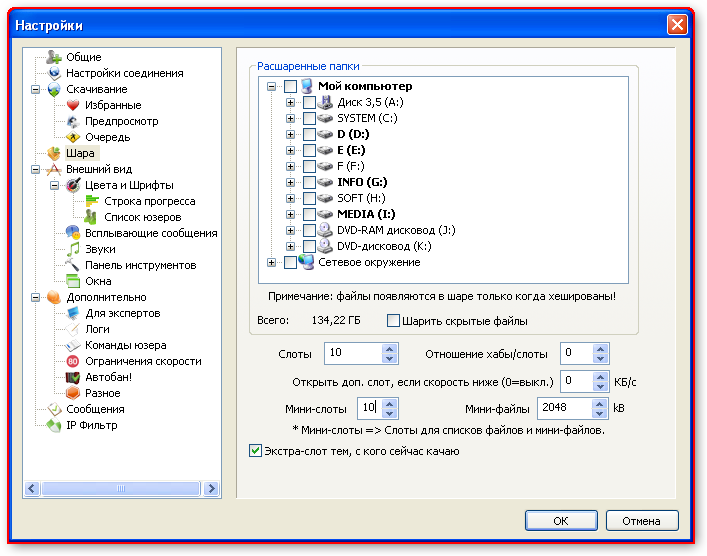
Task: Check the SYSTEM (C:) drive checkbox
Action: tap(309, 119)
